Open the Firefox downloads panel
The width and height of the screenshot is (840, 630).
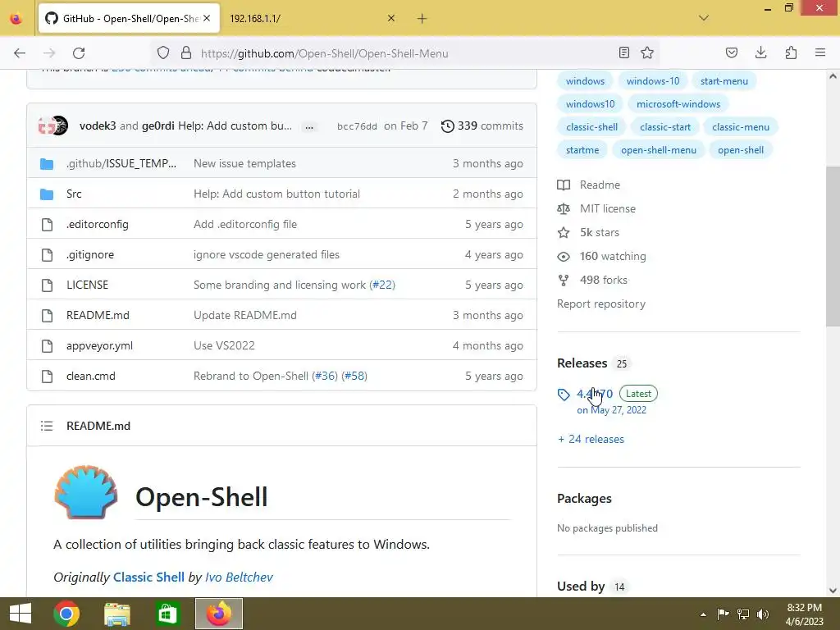pyautogui.click(x=760, y=52)
